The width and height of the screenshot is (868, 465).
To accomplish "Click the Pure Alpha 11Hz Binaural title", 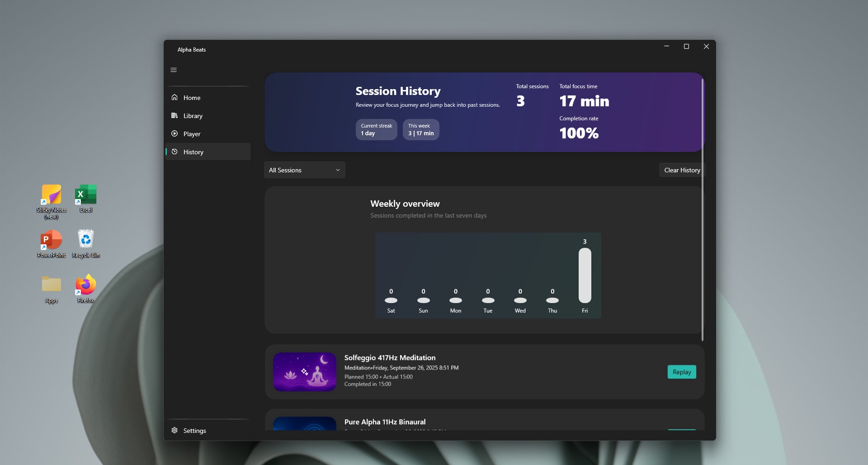I will coord(385,422).
